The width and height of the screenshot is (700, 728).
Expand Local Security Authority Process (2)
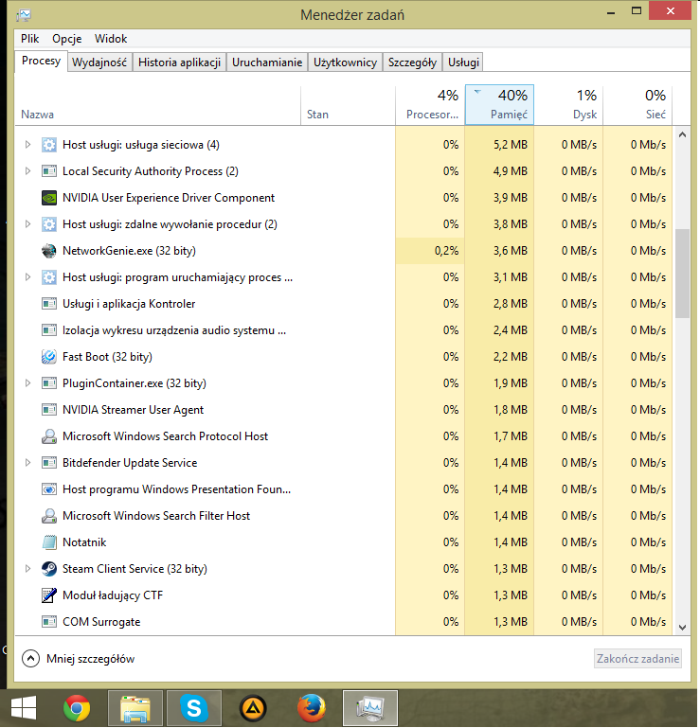click(27, 171)
